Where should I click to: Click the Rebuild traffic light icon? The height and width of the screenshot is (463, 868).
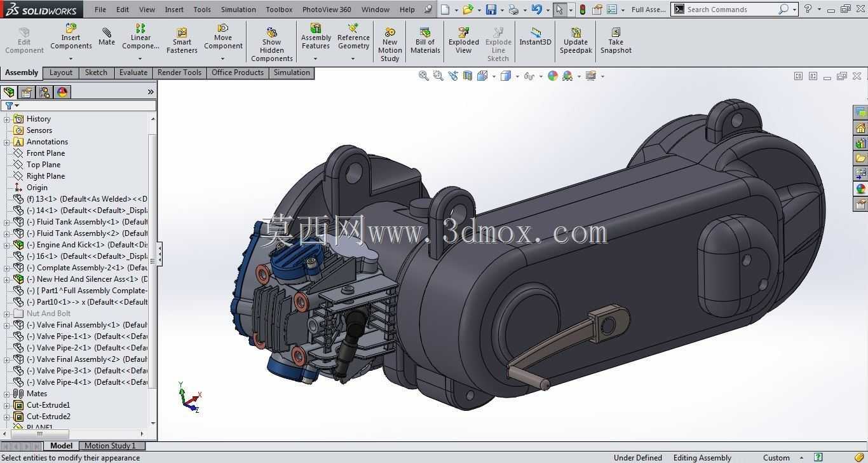click(582, 10)
